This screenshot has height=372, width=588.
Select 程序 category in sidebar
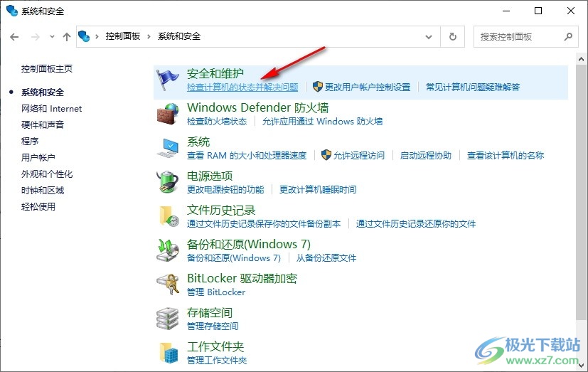tap(30, 142)
